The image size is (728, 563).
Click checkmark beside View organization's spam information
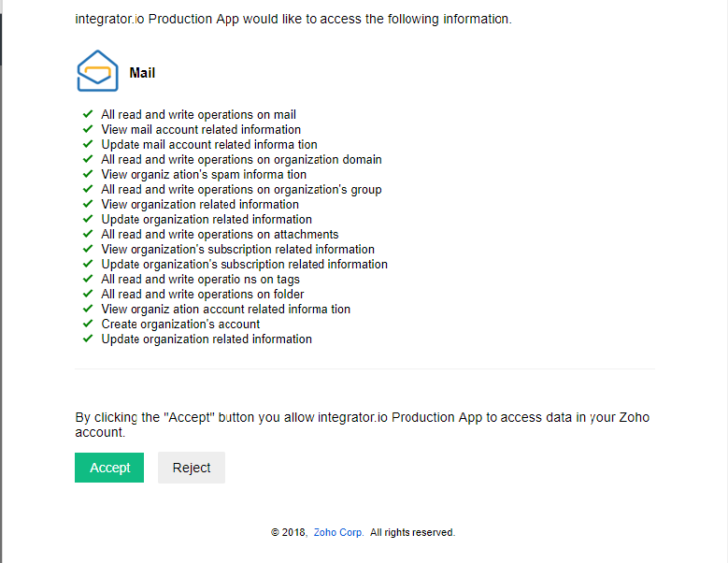pyautogui.click(x=88, y=174)
